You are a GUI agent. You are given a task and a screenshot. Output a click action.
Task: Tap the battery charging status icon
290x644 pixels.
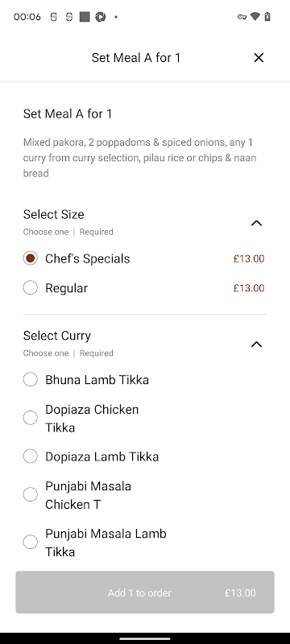pos(267,16)
